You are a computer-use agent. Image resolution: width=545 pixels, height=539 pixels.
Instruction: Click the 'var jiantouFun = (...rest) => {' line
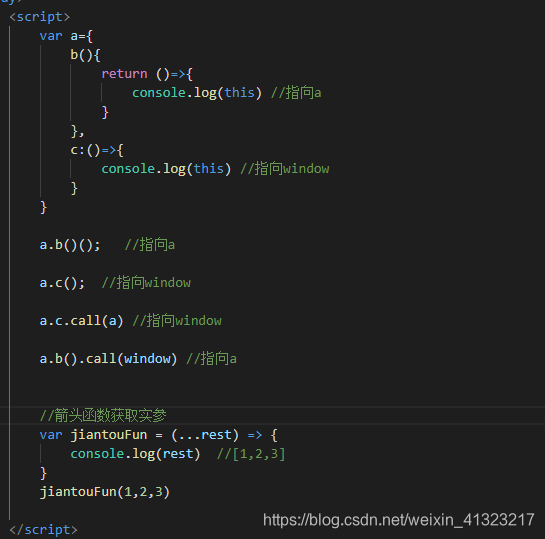[158, 435]
